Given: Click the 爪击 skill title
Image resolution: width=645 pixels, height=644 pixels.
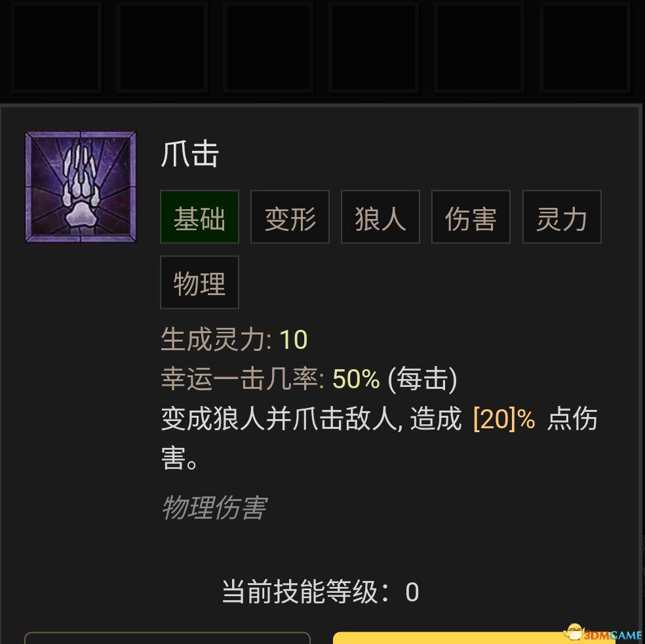Looking at the screenshot, I should click(x=189, y=154).
